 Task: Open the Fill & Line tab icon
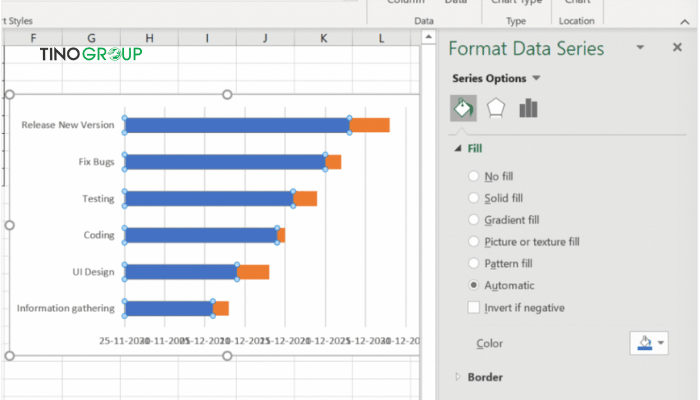pyautogui.click(x=463, y=108)
